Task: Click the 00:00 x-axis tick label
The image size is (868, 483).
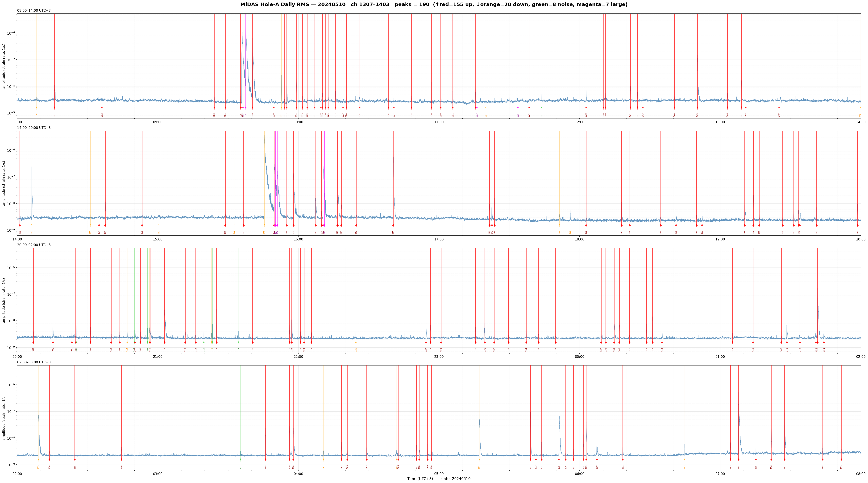Action: click(x=580, y=357)
